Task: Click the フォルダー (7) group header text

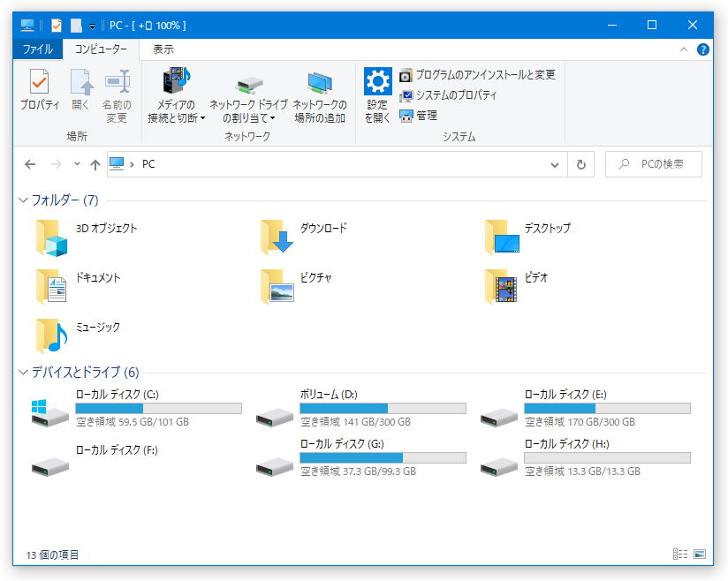Action: [x=65, y=200]
